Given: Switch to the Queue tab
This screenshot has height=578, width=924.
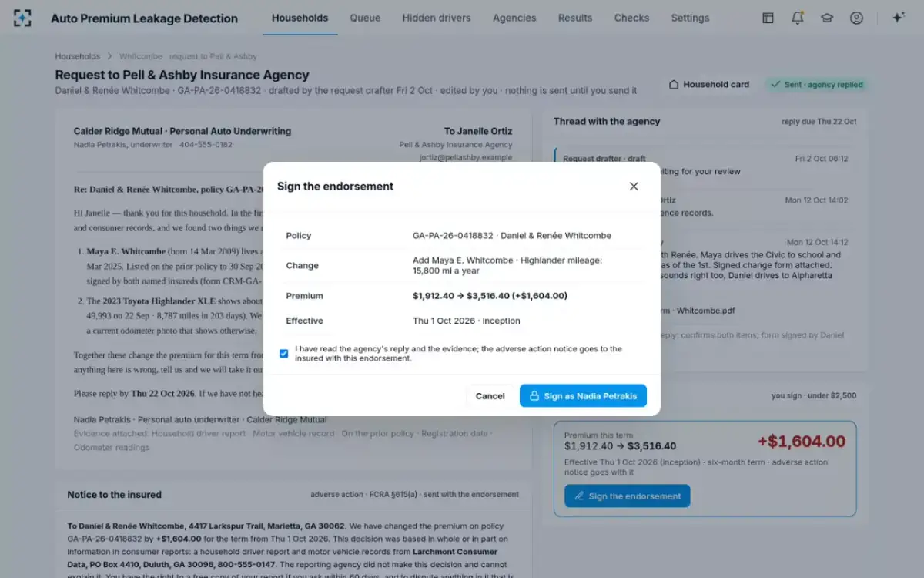Looking at the screenshot, I should (x=365, y=18).
